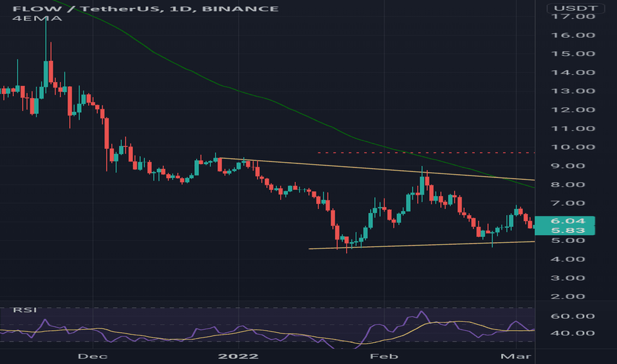Click the 14.00 price axis value

point(573,72)
